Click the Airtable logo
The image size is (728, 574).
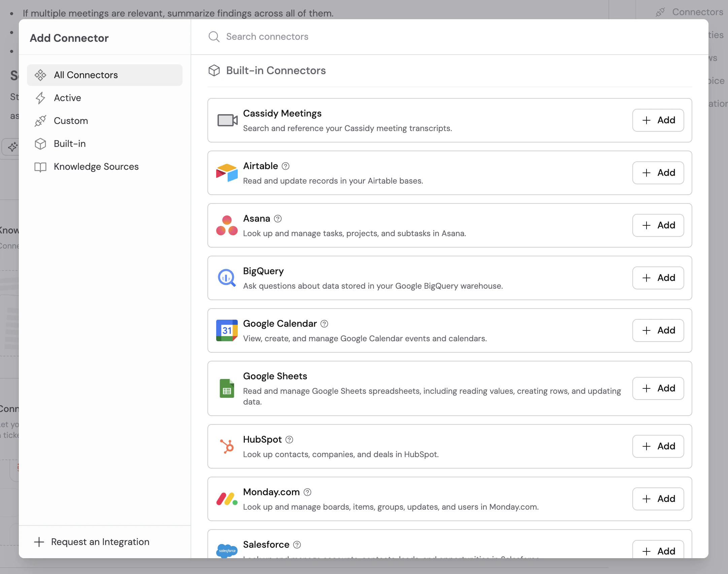tap(227, 173)
